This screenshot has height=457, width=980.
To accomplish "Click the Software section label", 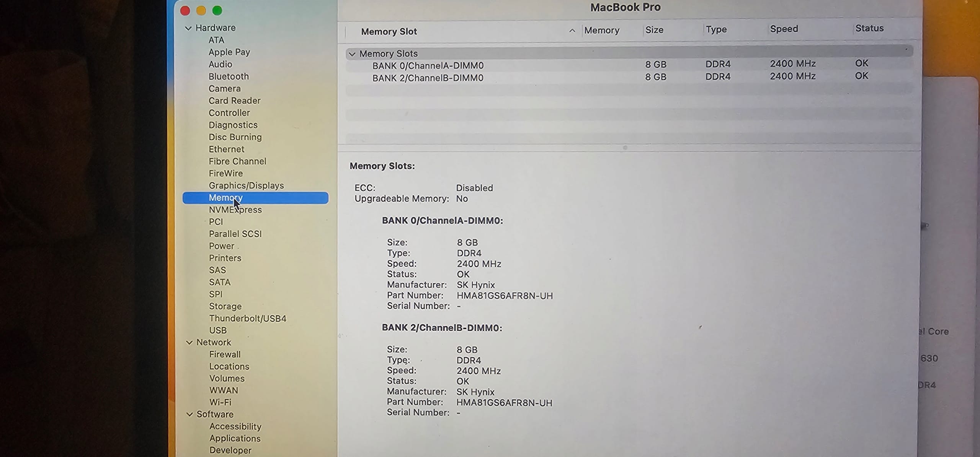I will point(215,415).
